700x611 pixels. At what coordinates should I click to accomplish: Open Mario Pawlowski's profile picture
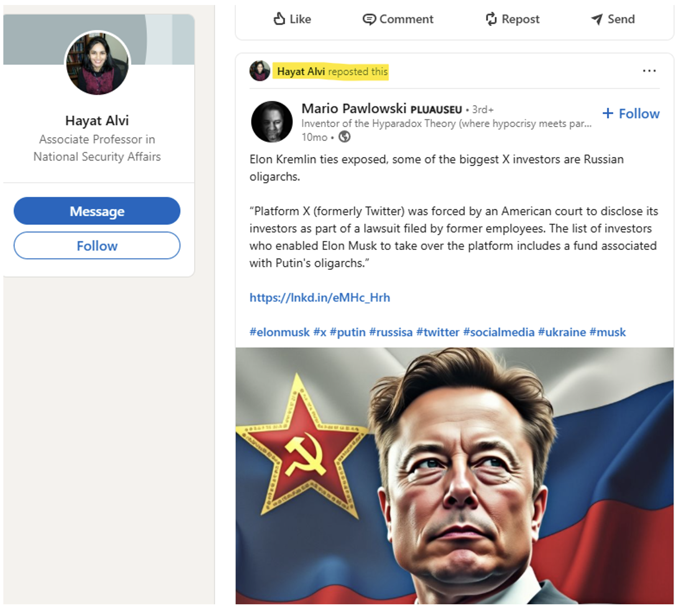(x=272, y=122)
